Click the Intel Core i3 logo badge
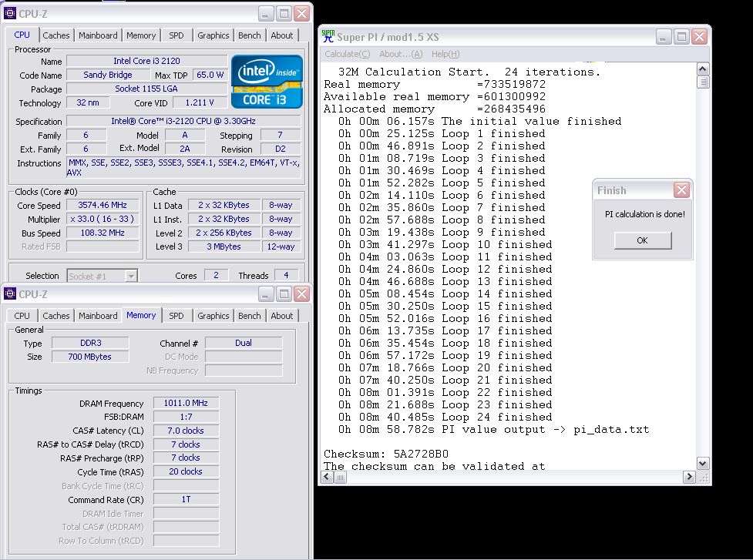Image resolution: width=753 pixels, height=560 pixels. (x=267, y=82)
